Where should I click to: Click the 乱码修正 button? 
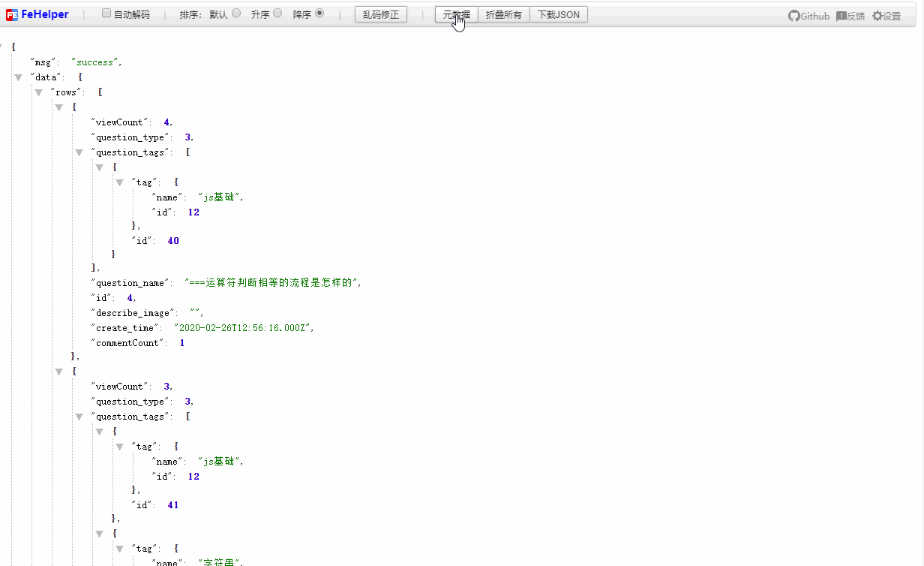click(381, 15)
